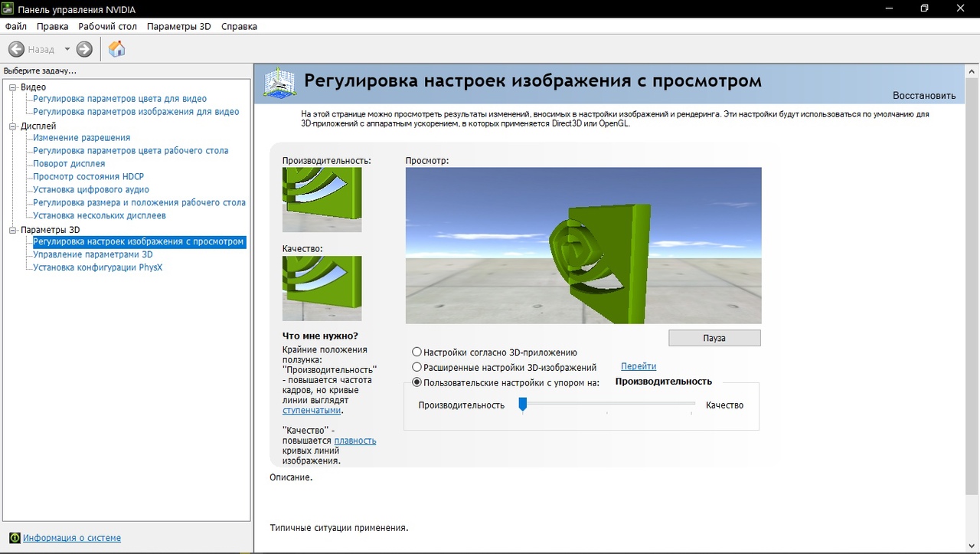Click the 'Описание.' text label
Screen dimensions: 980x554
click(x=291, y=477)
